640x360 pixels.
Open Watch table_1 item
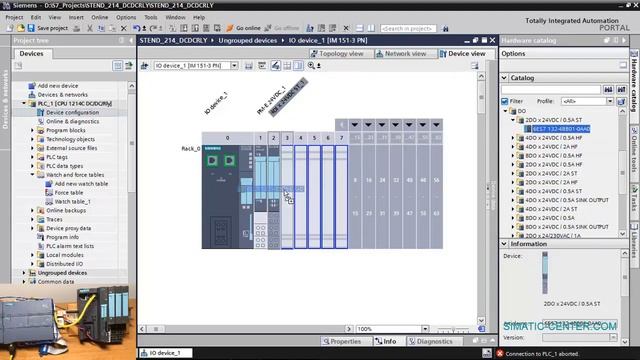pyautogui.click(x=72, y=202)
